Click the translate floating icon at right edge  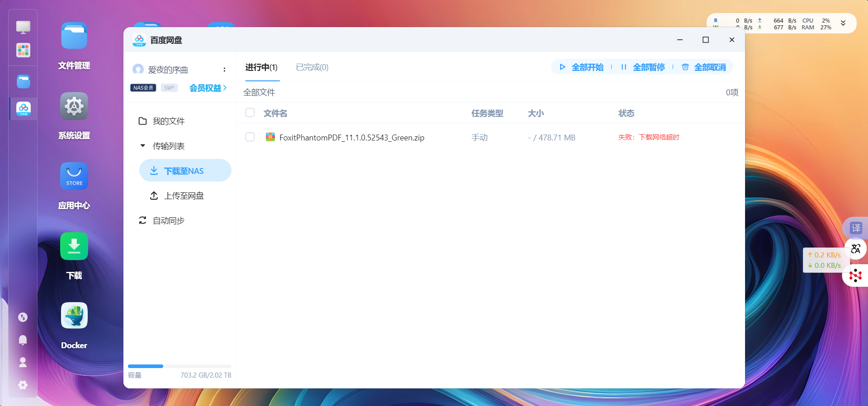(855, 228)
